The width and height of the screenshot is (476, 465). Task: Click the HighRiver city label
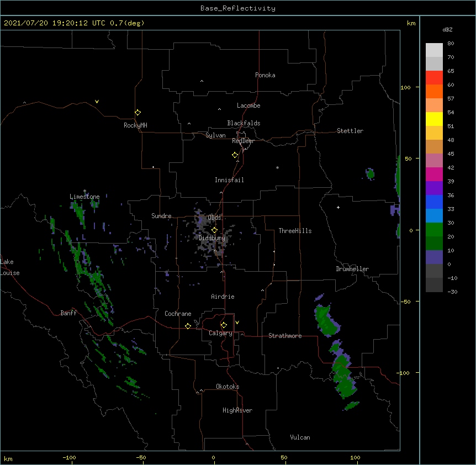237,410
